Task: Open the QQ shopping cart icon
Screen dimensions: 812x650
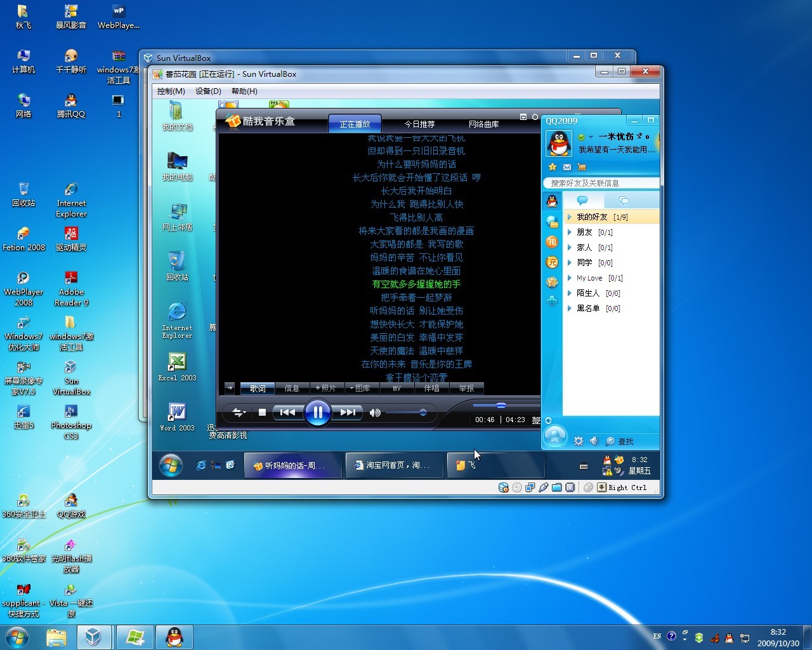Action: [x=582, y=167]
